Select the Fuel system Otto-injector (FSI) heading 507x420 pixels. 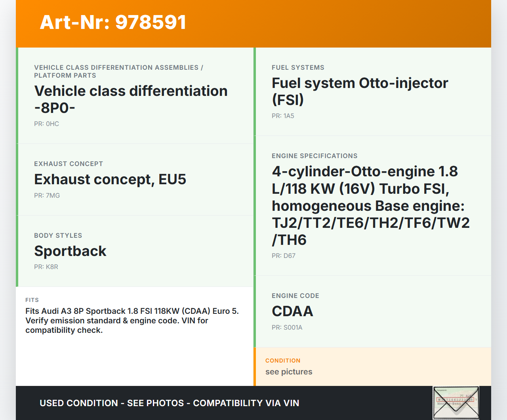360,91
